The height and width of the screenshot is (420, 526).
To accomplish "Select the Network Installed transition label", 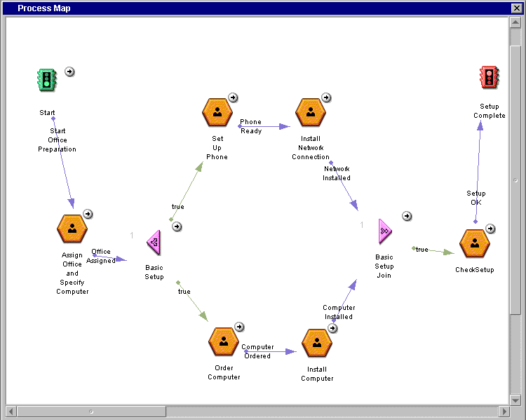I will pyautogui.click(x=337, y=173).
